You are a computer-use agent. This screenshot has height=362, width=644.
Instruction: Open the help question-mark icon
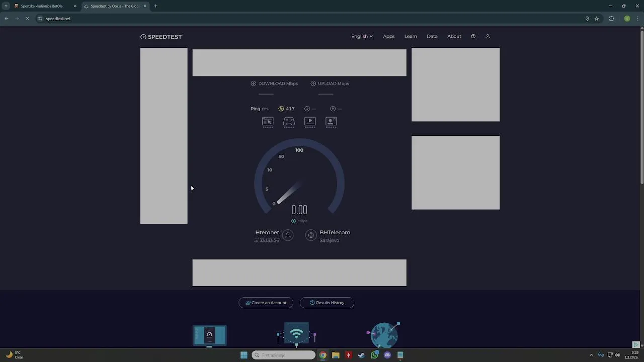[x=473, y=36]
